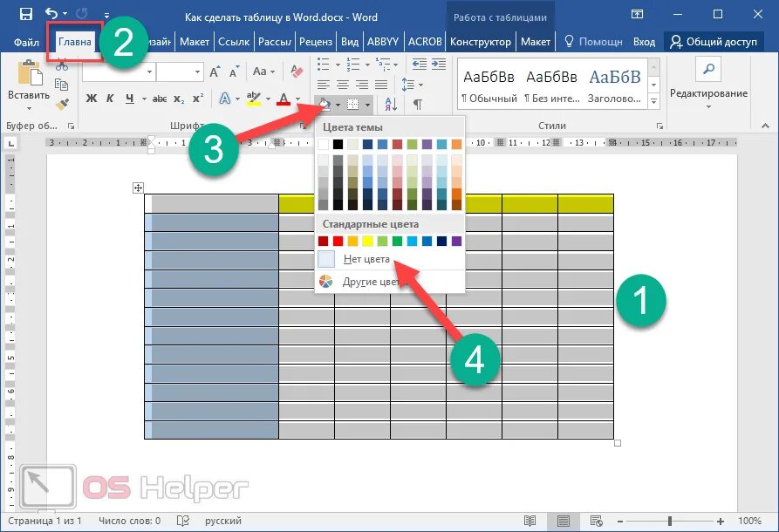Screen dimensions: 779x532
Task: Click the 100% zoom level
Action: (749, 521)
